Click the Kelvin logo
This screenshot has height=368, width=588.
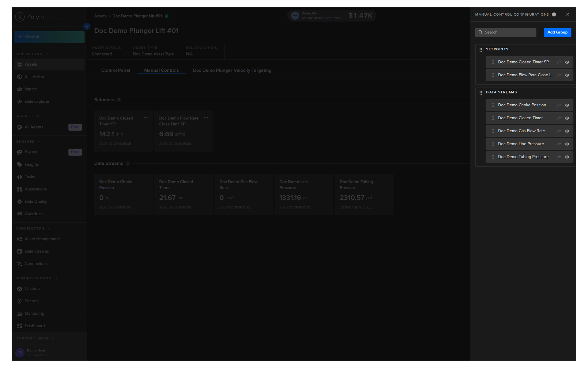[x=30, y=17]
